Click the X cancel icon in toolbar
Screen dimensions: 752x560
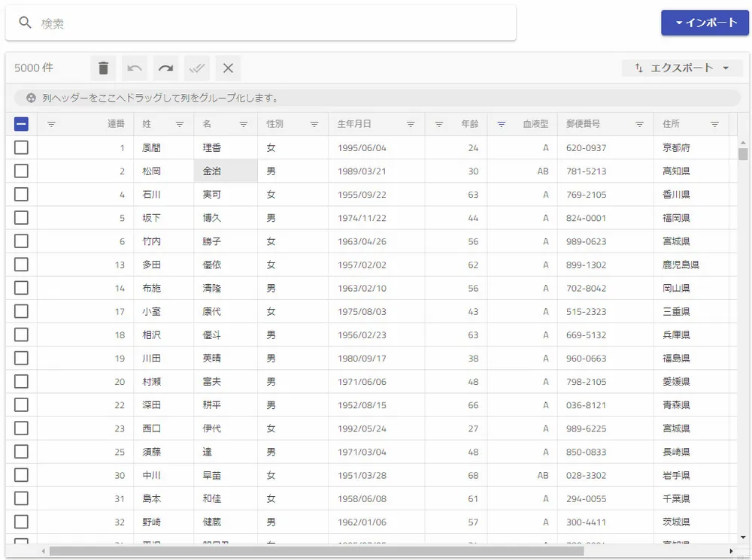point(228,68)
